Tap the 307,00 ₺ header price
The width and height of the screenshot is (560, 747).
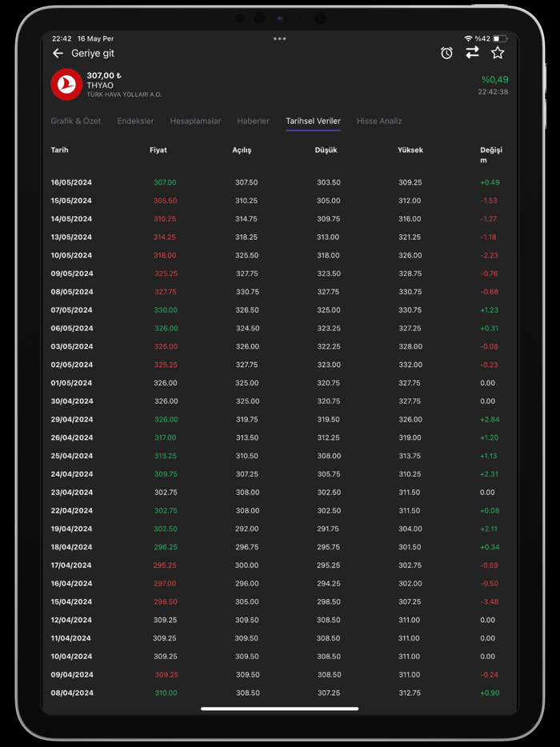104,75
